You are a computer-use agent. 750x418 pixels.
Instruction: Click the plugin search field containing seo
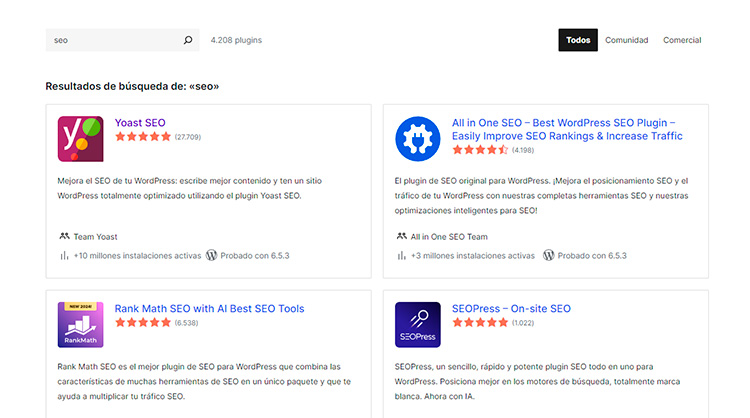112,41
